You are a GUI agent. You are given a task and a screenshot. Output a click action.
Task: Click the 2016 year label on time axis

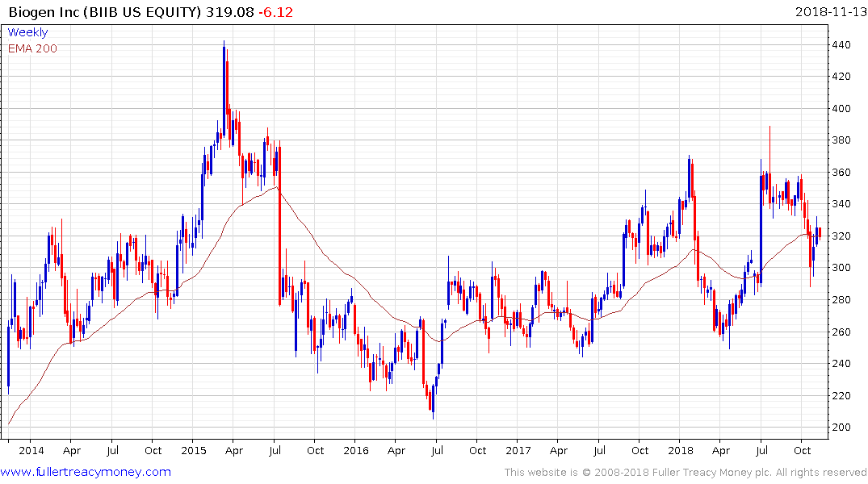click(x=356, y=450)
